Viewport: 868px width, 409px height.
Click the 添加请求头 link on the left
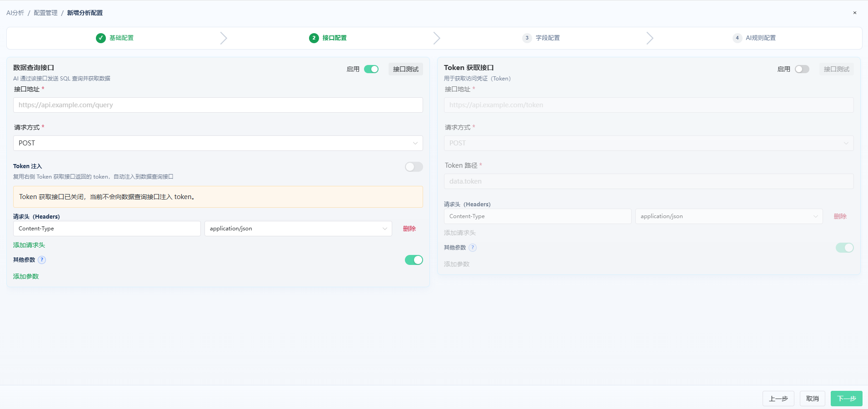(x=29, y=245)
